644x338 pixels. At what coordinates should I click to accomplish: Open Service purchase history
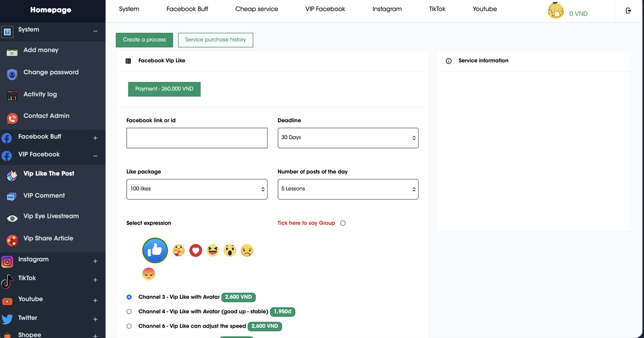[215, 40]
